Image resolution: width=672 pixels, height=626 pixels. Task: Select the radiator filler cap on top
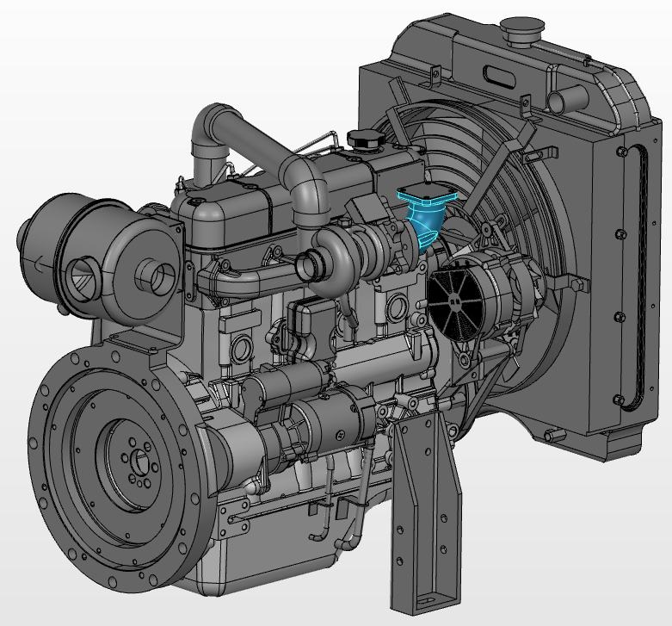point(522,30)
